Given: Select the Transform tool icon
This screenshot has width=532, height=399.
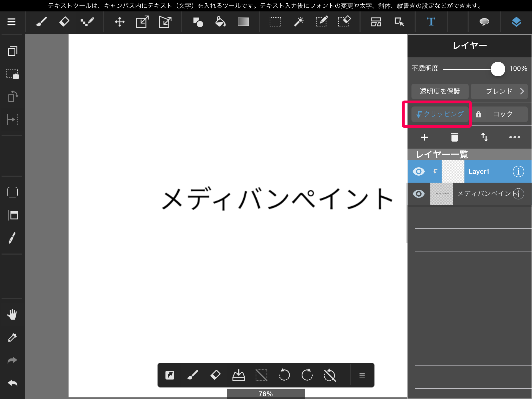Looking at the screenshot, I should [x=142, y=22].
